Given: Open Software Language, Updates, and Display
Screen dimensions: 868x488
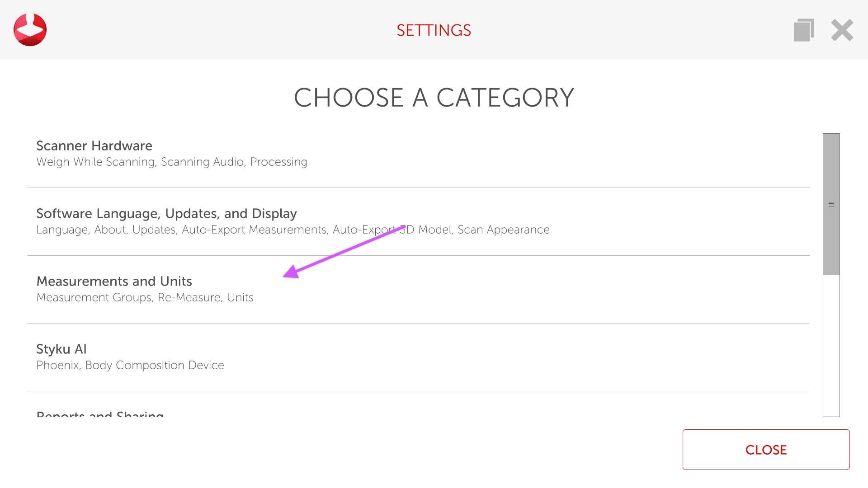Looking at the screenshot, I should tap(166, 213).
